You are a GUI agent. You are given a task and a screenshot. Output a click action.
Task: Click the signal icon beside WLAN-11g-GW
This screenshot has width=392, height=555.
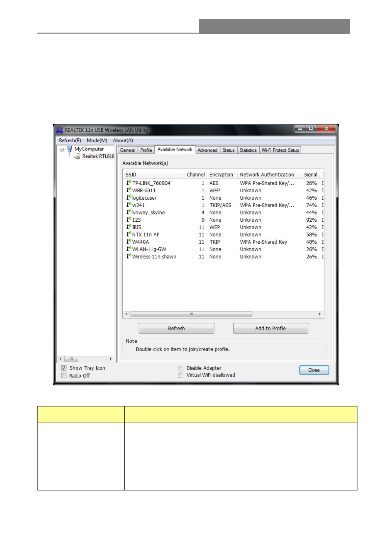pos(129,249)
